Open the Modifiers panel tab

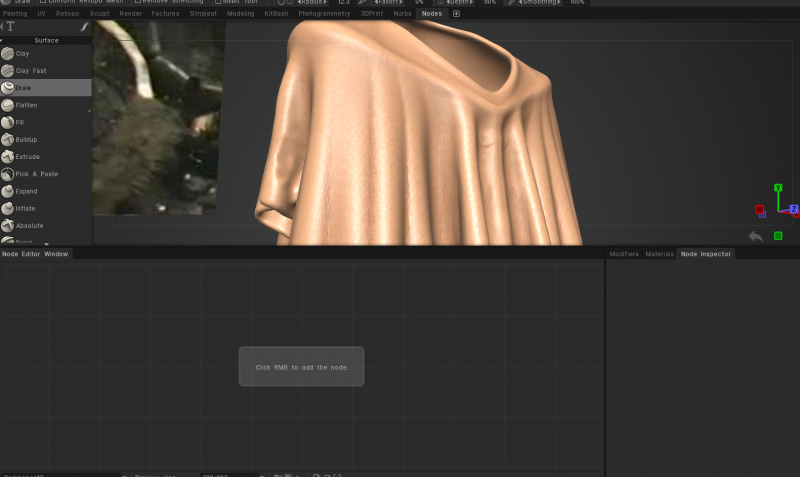(x=624, y=254)
